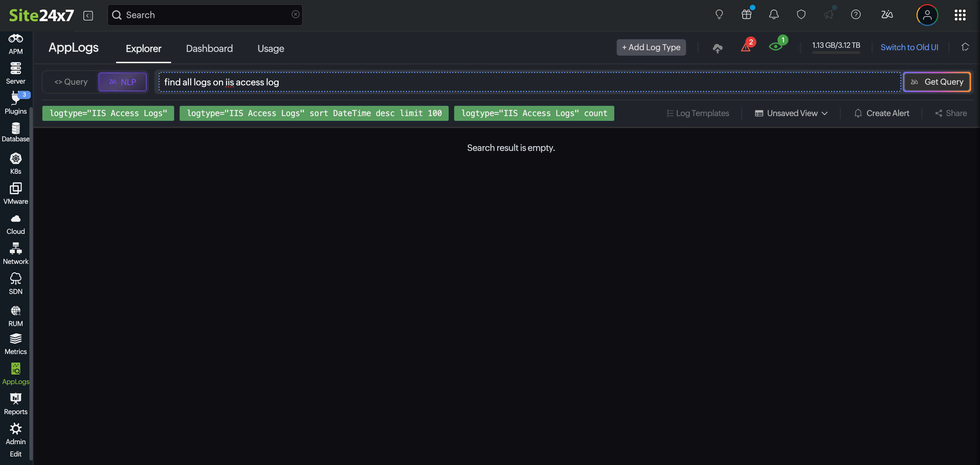The height and width of the screenshot is (465, 980).
Task: Click the AppLogs page title
Action: click(x=73, y=47)
